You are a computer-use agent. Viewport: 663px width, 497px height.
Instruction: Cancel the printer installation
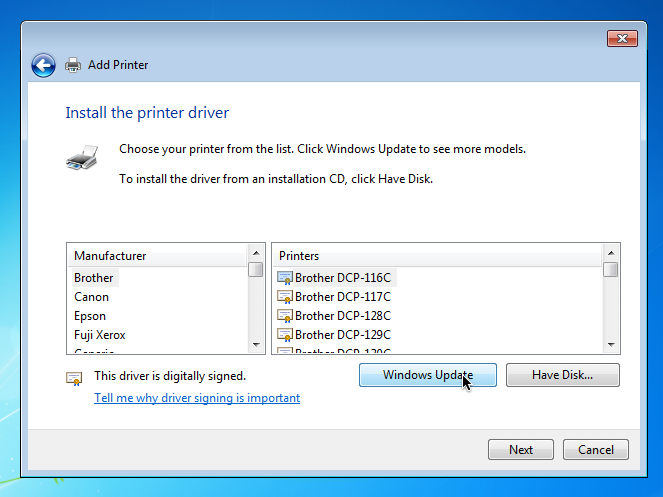[x=596, y=450]
